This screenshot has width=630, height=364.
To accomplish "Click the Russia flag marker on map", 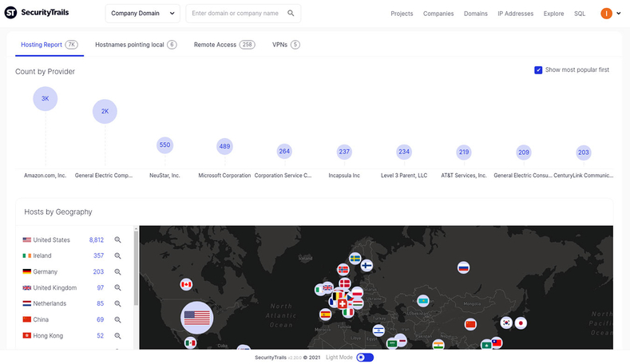I will (464, 267).
